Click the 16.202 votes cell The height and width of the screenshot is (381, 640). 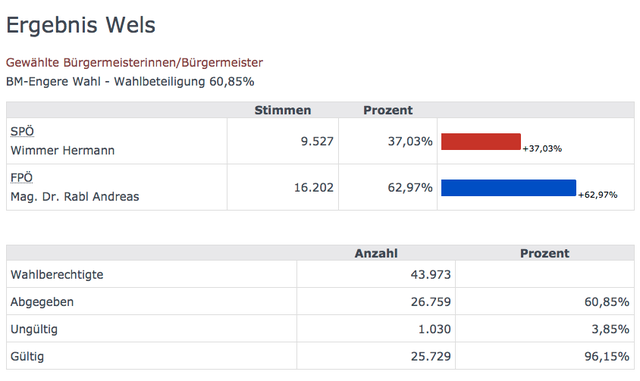(x=283, y=187)
